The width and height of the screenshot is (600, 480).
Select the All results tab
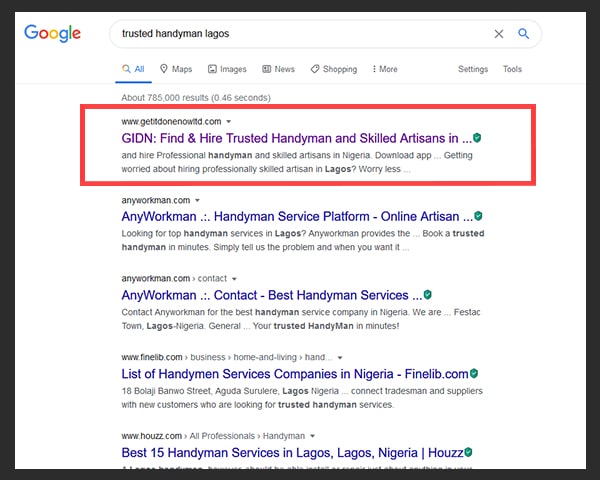133,69
